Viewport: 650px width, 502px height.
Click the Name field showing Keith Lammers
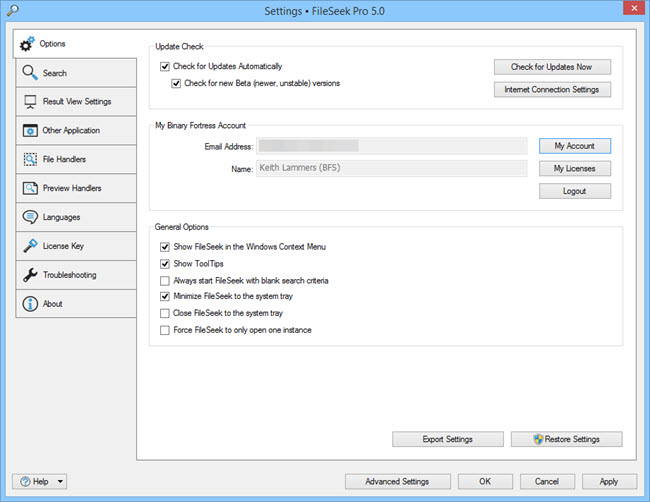tap(392, 168)
